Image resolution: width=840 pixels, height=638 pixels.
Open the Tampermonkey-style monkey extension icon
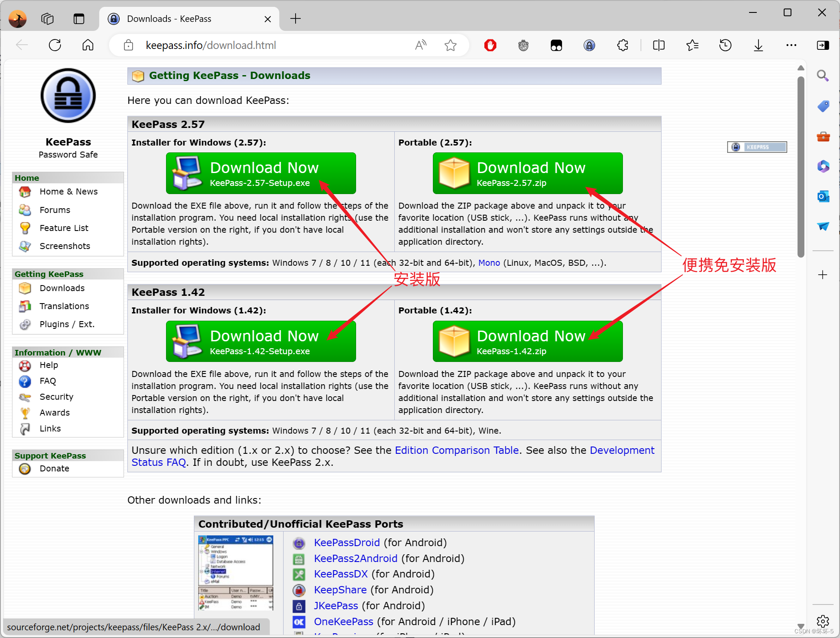[523, 45]
